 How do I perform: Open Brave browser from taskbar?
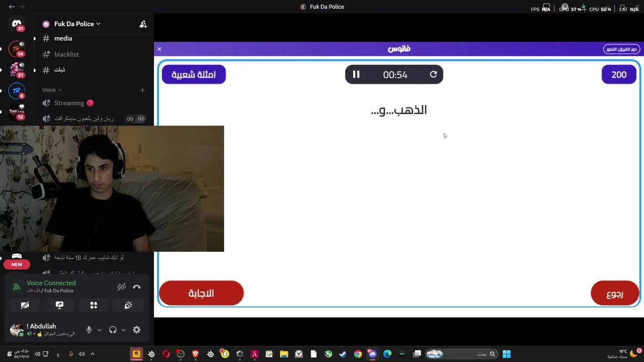[196, 354]
